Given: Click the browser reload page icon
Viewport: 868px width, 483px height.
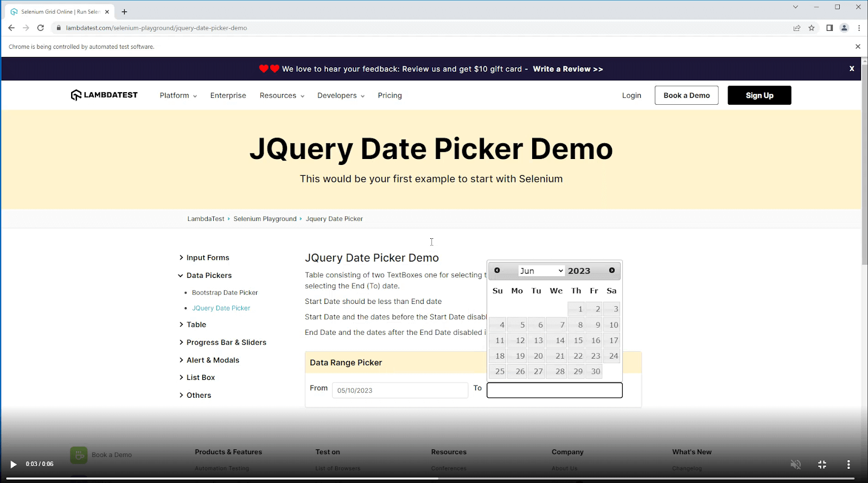Looking at the screenshot, I should [40, 28].
